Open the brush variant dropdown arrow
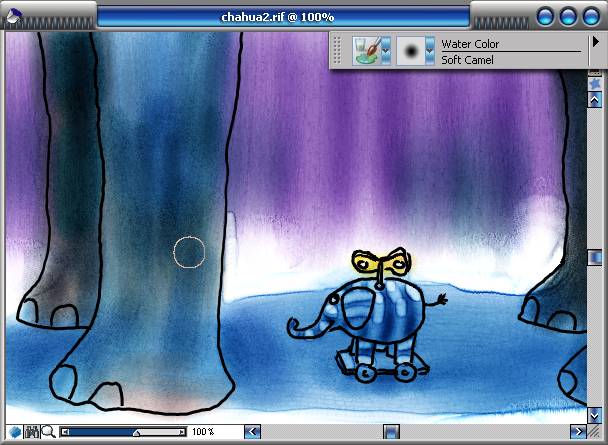The width and height of the screenshot is (608, 445). tap(430, 51)
